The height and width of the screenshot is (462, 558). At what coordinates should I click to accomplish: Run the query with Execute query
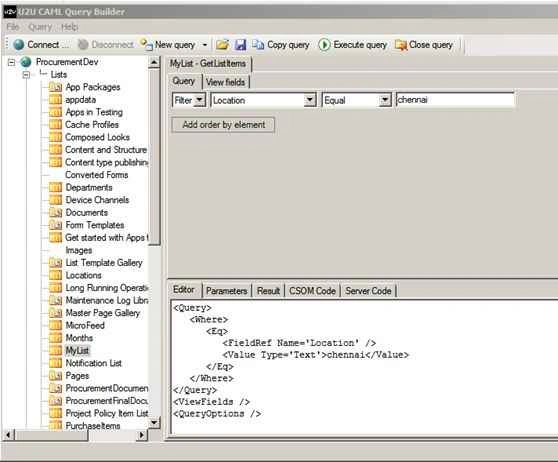[324, 45]
